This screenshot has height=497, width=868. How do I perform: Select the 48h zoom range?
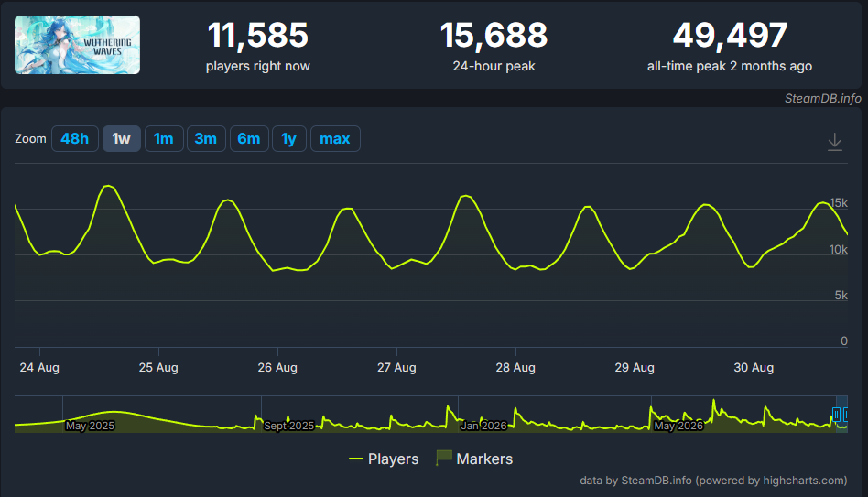coord(75,138)
